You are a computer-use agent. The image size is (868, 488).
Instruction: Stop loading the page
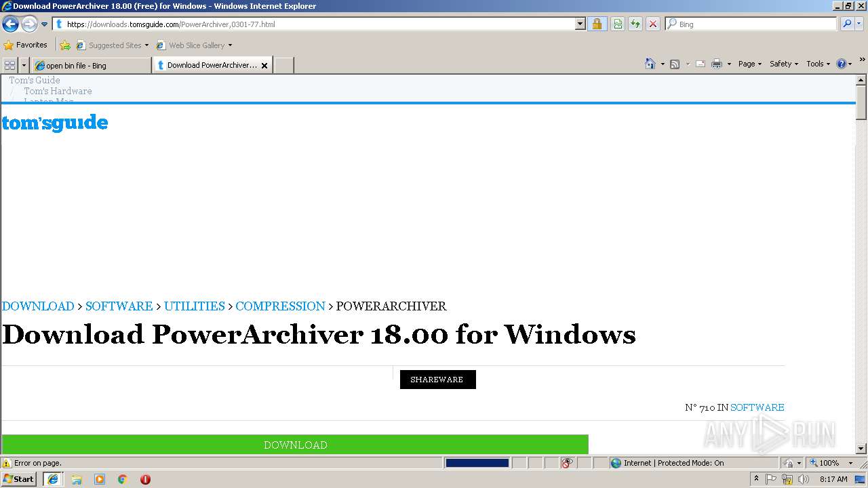tap(653, 24)
